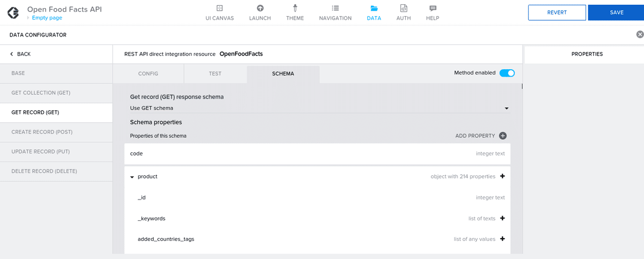Click the Revert button
This screenshot has height=259, width=644.
click(557, 12)
